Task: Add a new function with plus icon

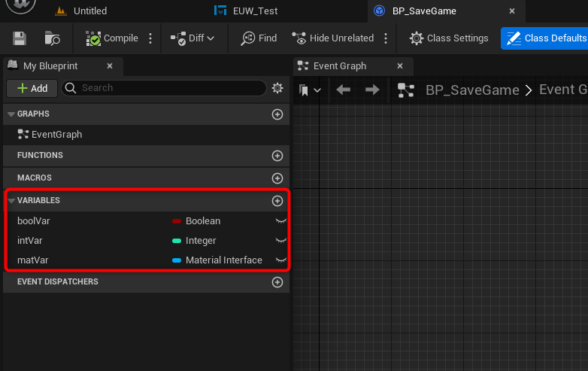Action: click(277, 156)
